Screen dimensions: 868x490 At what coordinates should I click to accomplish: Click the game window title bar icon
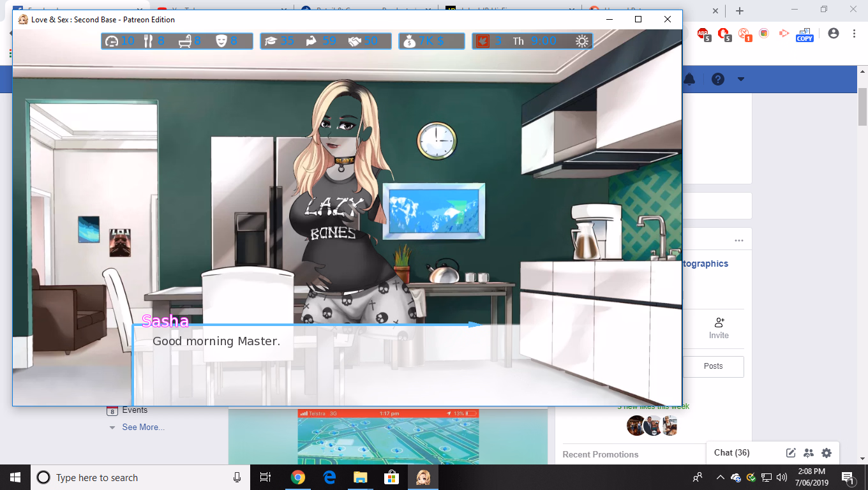coord(23,19)
